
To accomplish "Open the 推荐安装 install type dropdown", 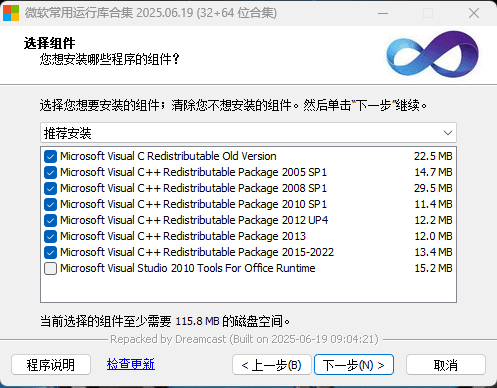I will (248, 133).
